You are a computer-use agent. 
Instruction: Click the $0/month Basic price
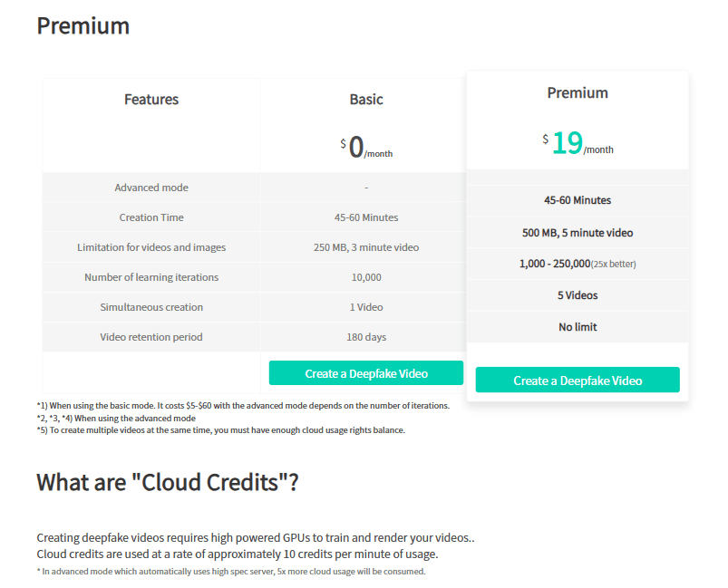366,147
